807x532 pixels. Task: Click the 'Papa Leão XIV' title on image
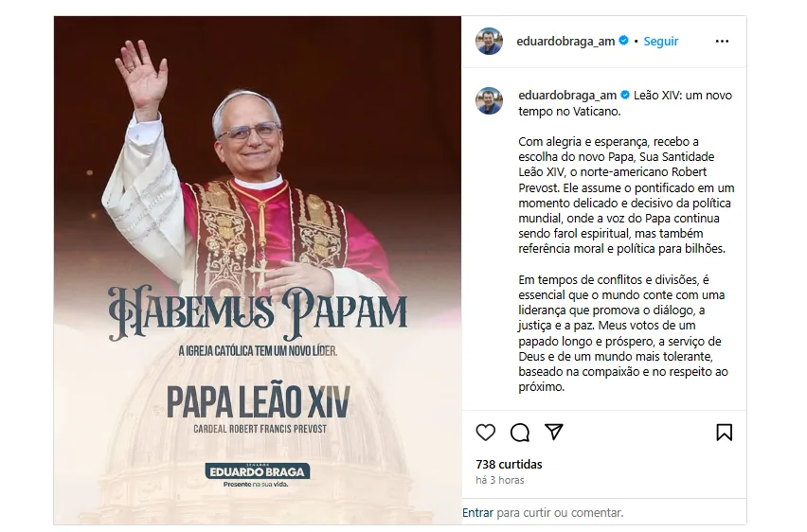click(x=258, y=401)
